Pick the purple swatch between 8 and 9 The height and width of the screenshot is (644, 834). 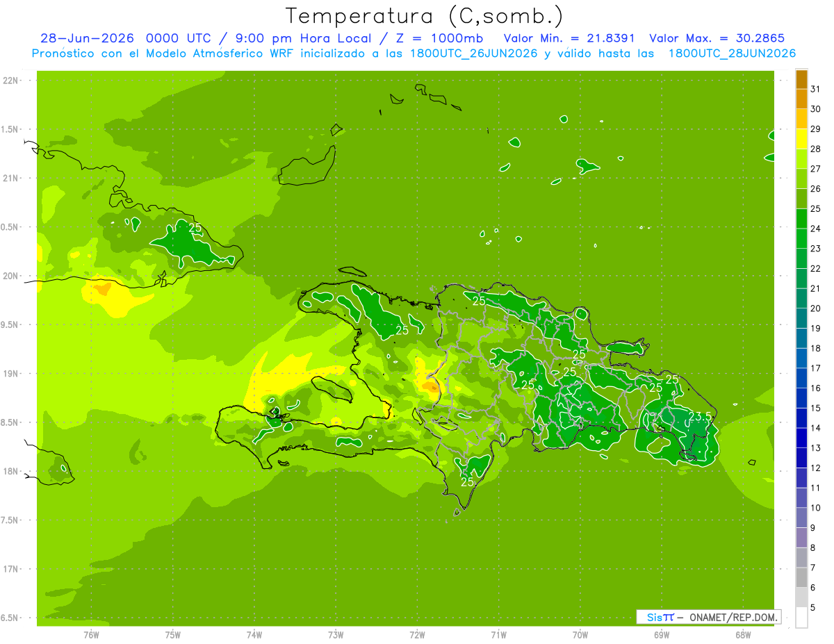[801, 538]
